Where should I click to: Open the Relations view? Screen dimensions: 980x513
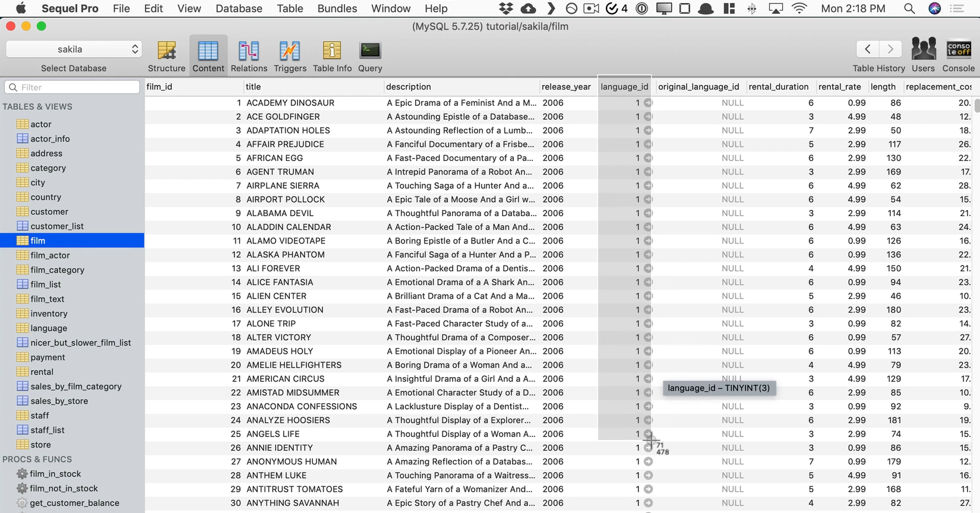pyautogui.click(x=249, y=56)
